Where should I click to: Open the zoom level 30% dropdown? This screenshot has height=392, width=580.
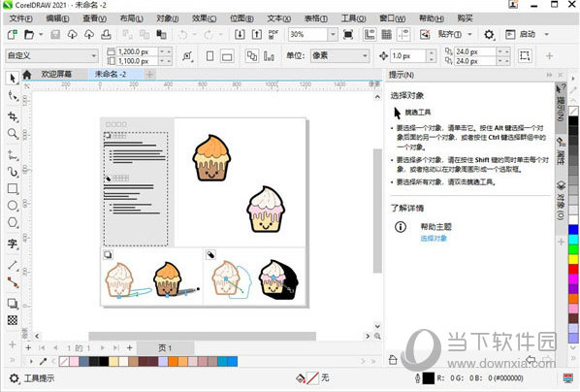click(x=333, y=34)
